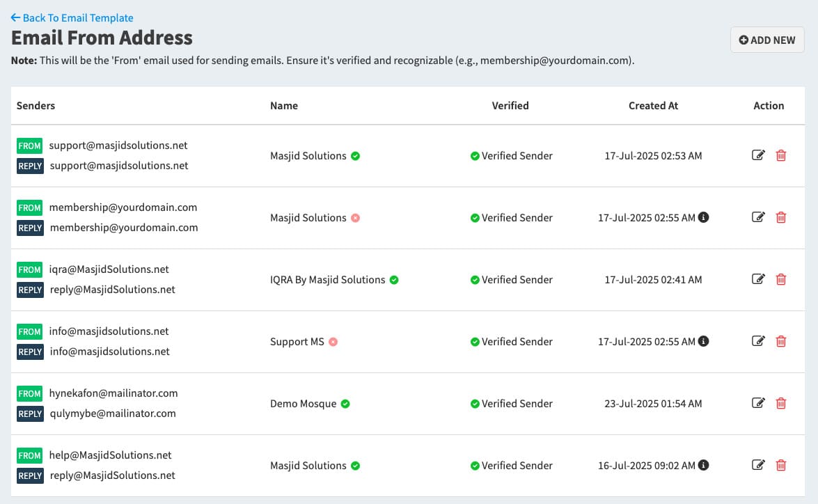
Task: Click Verified Sender in support@masjidsolutions.net row
Action: (511, 155)
